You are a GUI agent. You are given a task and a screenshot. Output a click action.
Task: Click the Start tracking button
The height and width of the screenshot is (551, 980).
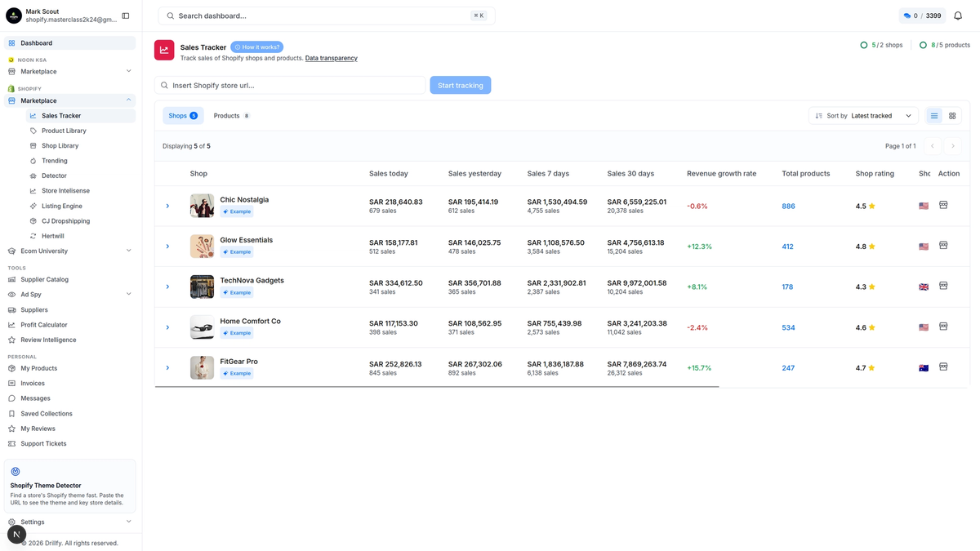coord(461,85)
